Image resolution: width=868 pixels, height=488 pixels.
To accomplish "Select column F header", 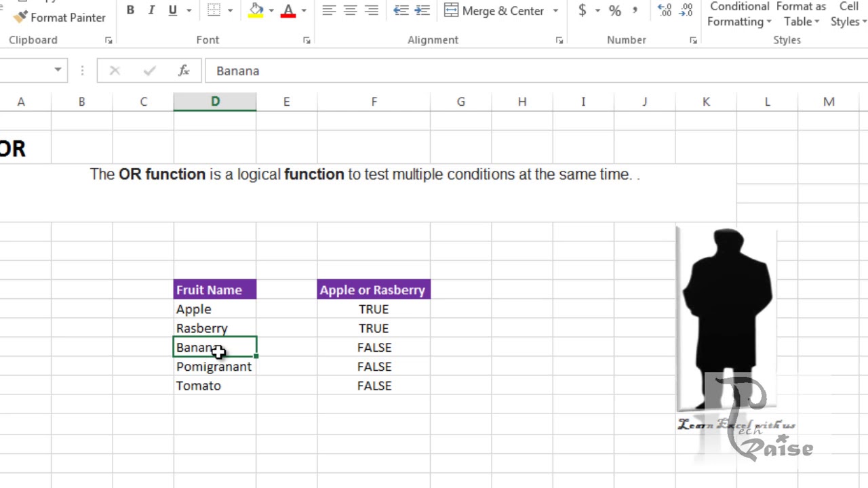I will tap(374, 102).
